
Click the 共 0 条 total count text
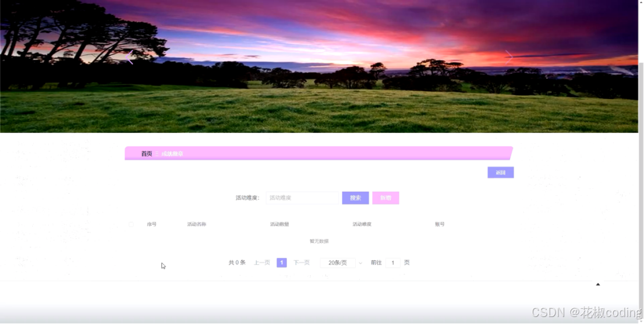pos(237,263)
